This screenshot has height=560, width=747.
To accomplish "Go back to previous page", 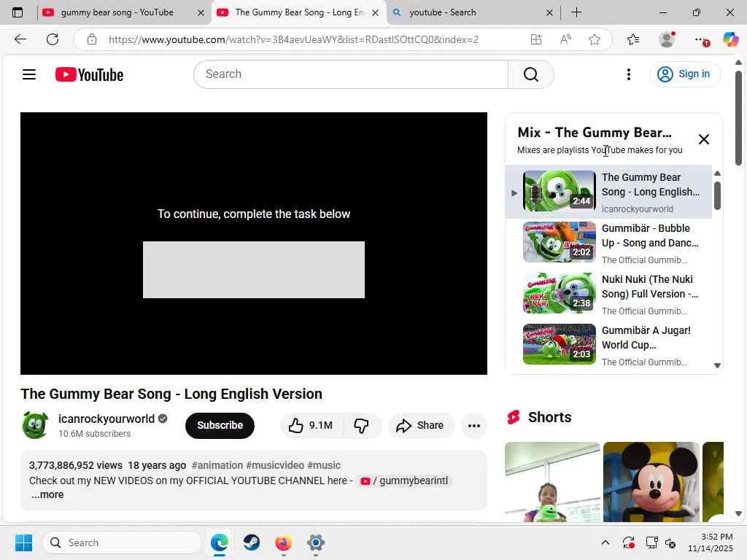I will tap(20, 39).
